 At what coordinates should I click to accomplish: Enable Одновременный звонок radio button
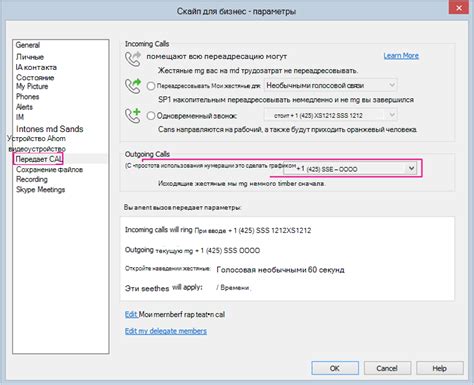(x=151, y=116)
